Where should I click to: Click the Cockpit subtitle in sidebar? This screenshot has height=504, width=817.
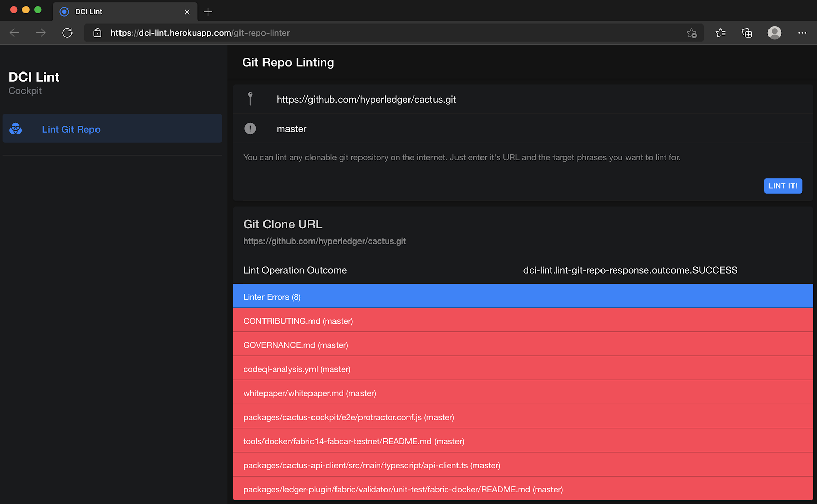[x=25, y=91]
